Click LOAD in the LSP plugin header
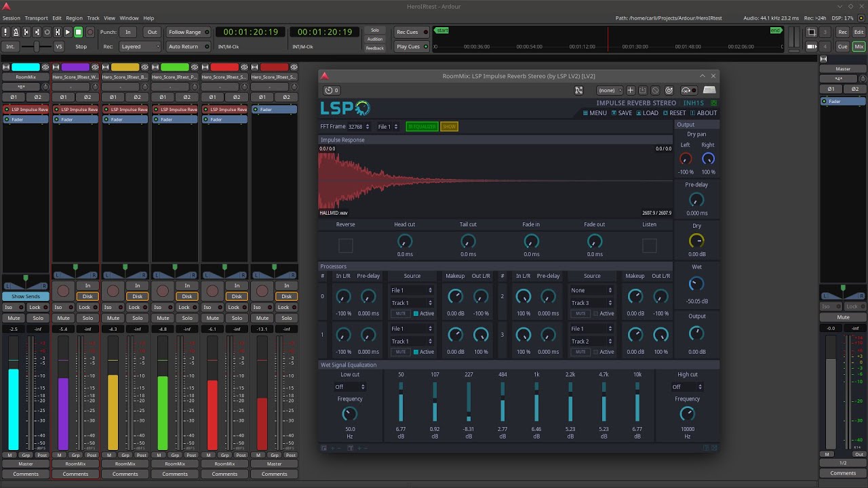868x488 pixels. [x=647, y=113]
